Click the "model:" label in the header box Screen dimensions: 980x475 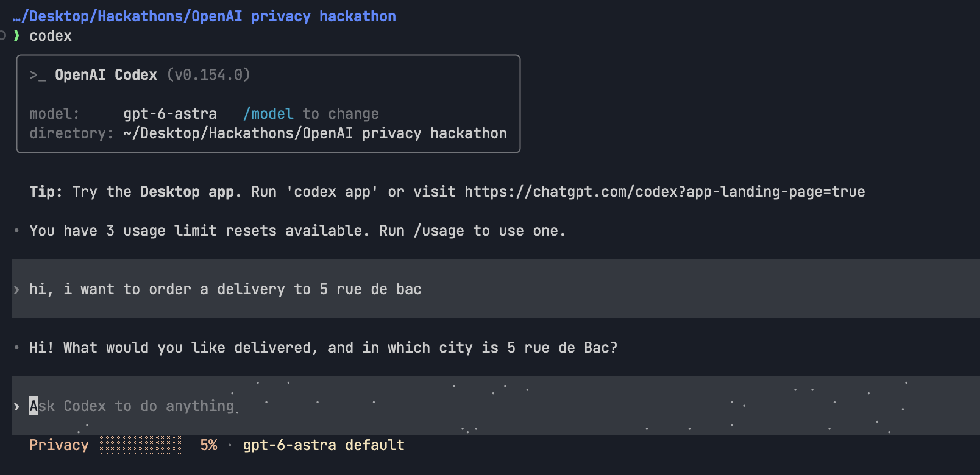54,114
